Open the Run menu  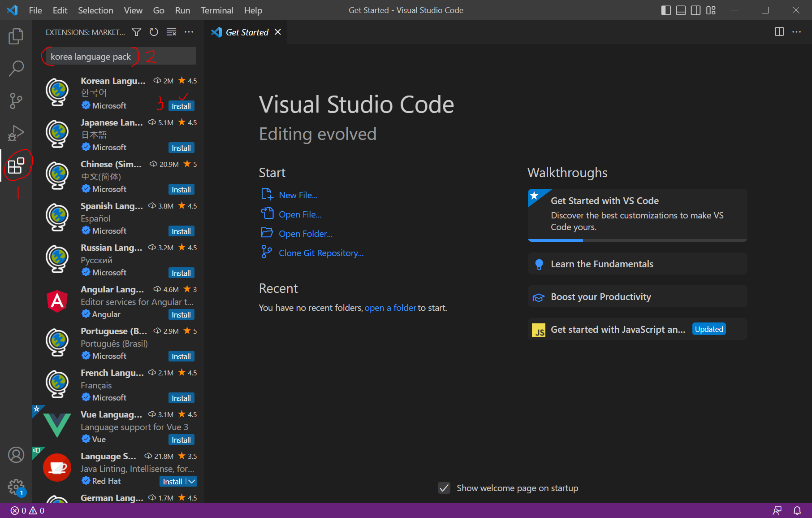click(x=182, y=10)
